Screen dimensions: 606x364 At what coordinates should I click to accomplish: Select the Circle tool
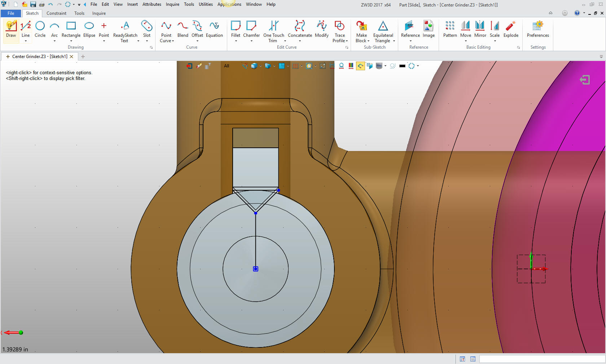[40, 30]
